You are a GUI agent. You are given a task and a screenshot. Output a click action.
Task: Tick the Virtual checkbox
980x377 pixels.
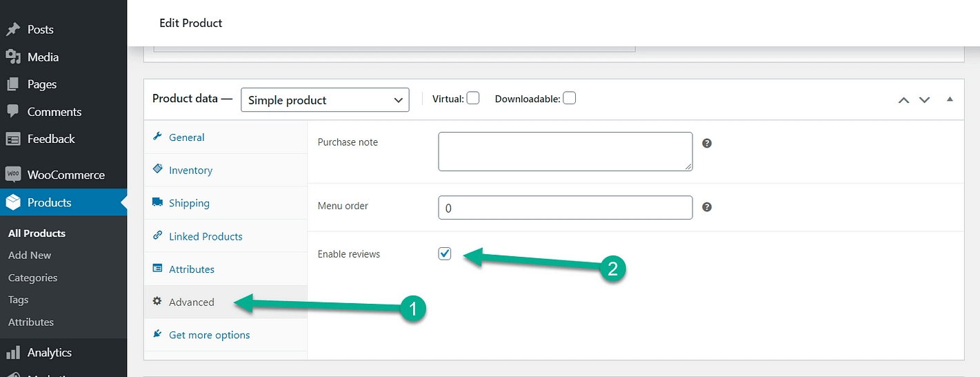click(x=473, y=98)
